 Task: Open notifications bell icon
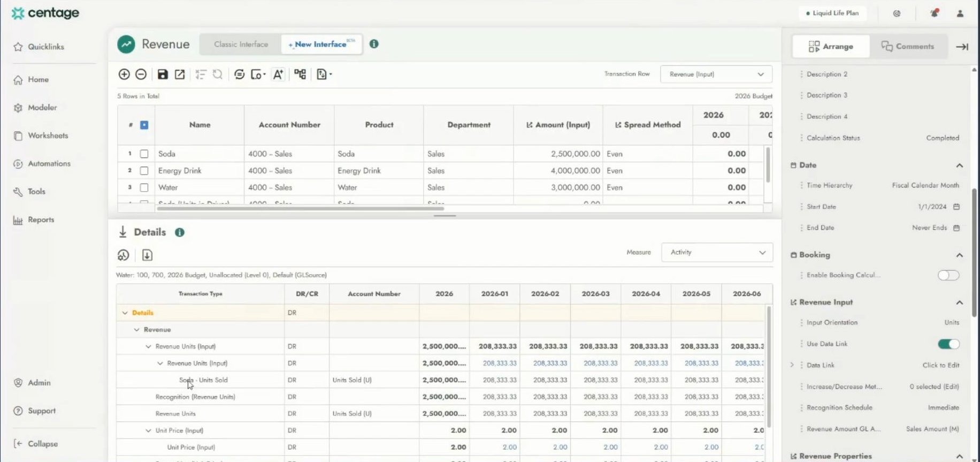(934, 13)
